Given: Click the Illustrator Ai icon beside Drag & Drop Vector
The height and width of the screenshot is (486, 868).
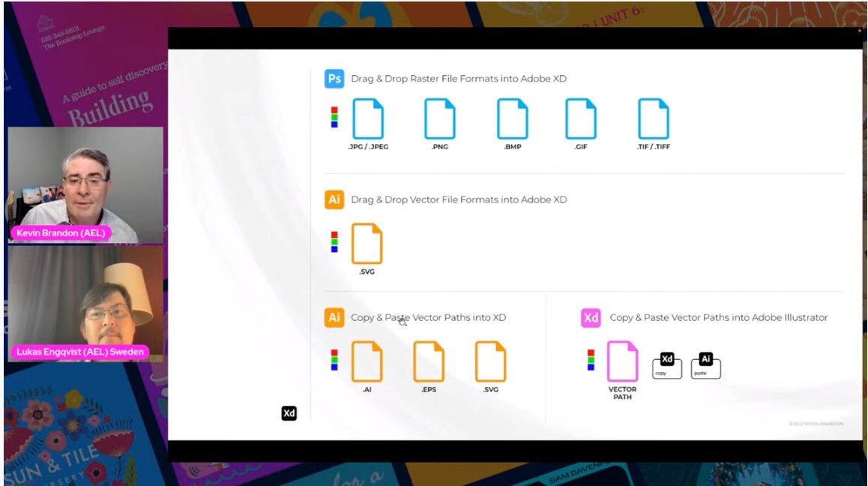Looking at the screenshot, I should tap(334, 199).
